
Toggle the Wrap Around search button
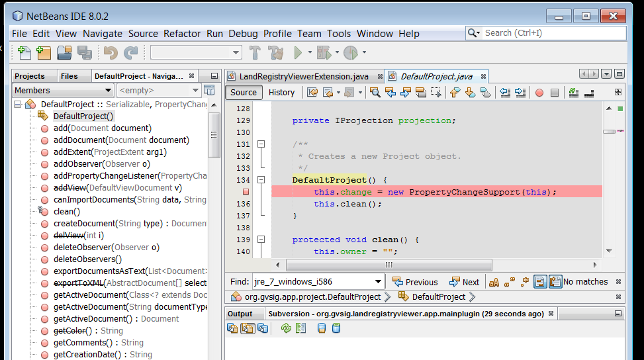[x=555, y=282]
